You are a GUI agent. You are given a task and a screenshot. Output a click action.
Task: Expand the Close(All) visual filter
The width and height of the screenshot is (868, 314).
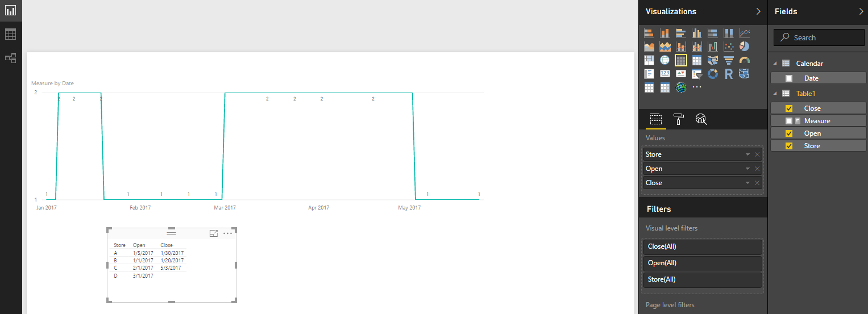703,247
